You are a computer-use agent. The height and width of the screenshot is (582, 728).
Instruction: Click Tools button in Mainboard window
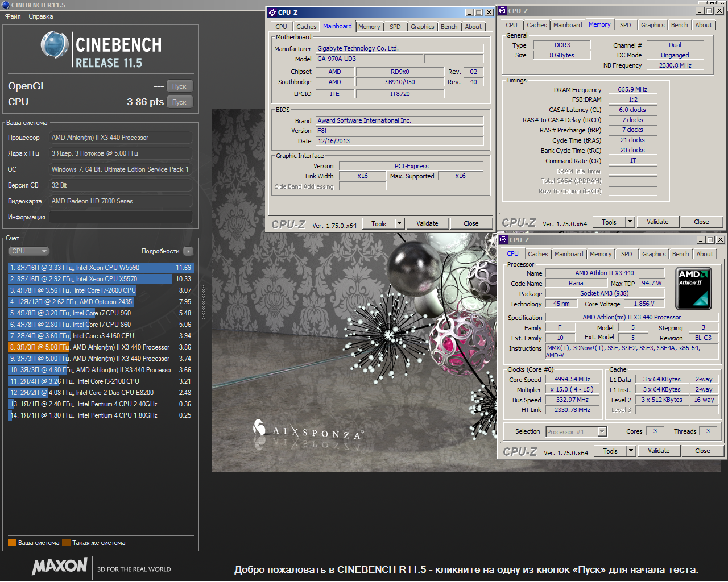point(379,223)
